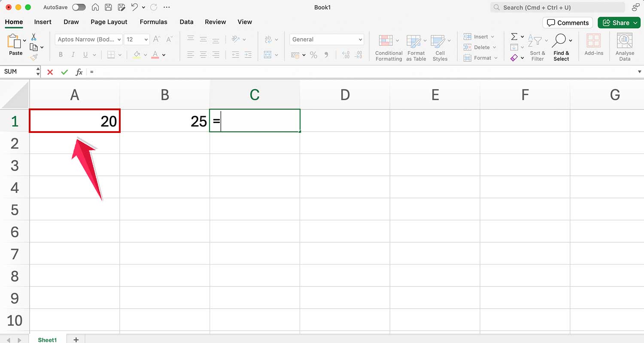
Task: Select the AutoSum icon
Action: point(514,37)
